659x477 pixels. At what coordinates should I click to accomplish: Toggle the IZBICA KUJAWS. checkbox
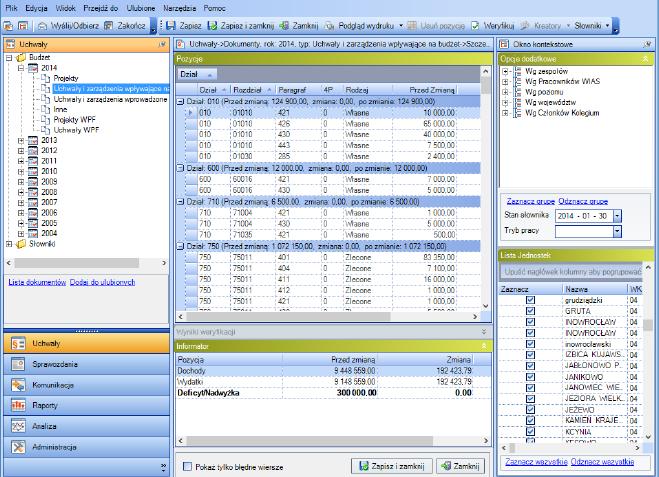pos(530,355)
